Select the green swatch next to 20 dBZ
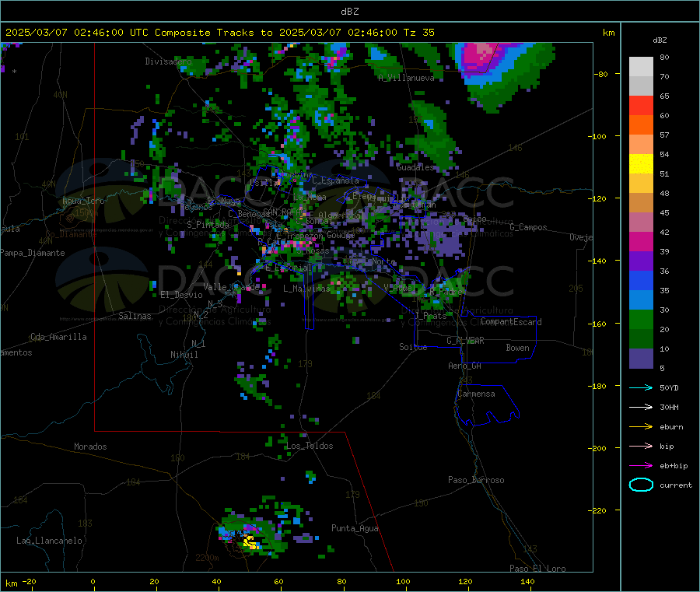This screenshot has width=700, height=592. pos(641,319)
